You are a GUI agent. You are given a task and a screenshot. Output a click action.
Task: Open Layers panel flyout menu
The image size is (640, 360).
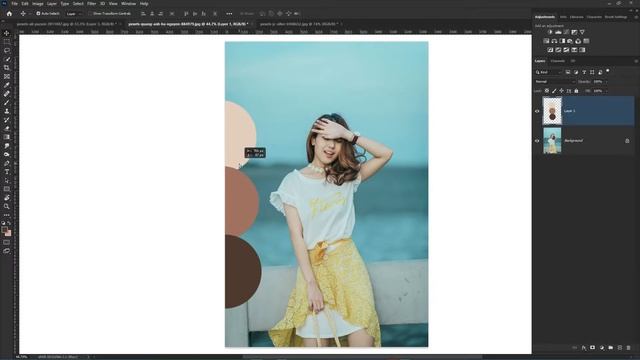[636, 61]
